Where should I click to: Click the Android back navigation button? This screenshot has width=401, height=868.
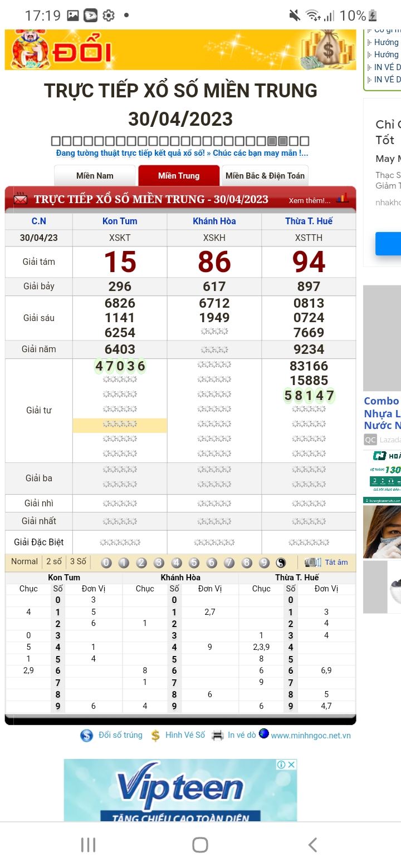[312, 845]
